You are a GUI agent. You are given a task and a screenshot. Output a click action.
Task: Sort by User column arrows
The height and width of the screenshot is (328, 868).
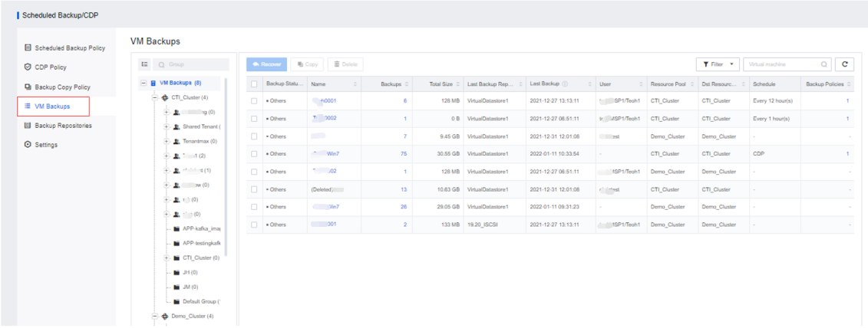(x=642, y=84)
